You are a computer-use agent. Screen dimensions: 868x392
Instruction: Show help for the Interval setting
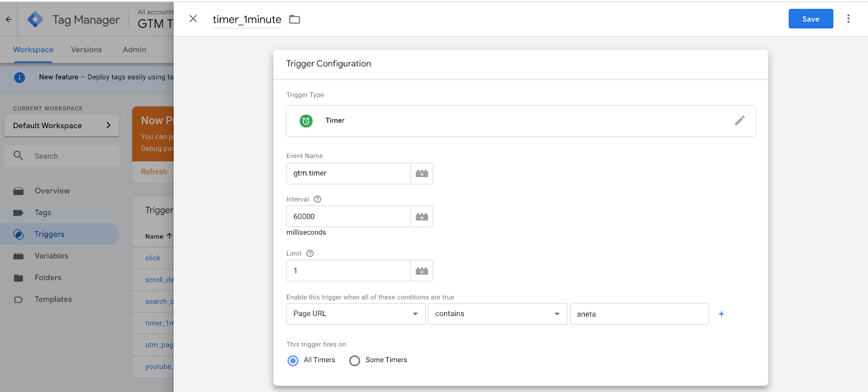(x=317, y=199)
